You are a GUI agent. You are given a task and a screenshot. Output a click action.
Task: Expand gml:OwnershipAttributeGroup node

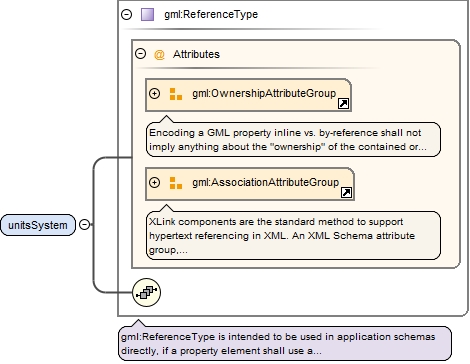coord(154,93)
